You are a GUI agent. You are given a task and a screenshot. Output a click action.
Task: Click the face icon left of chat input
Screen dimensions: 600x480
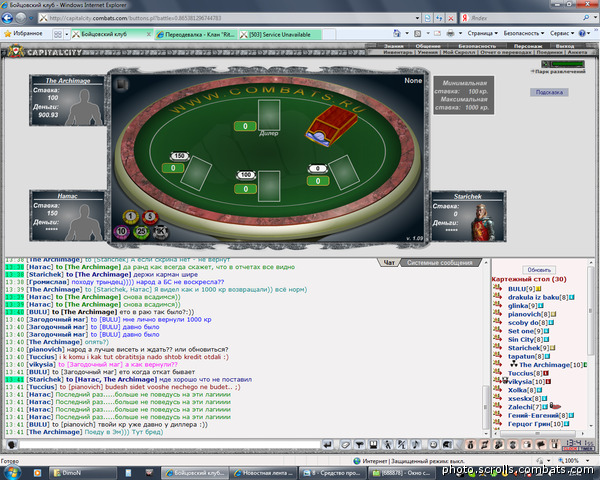click(11, 445)
